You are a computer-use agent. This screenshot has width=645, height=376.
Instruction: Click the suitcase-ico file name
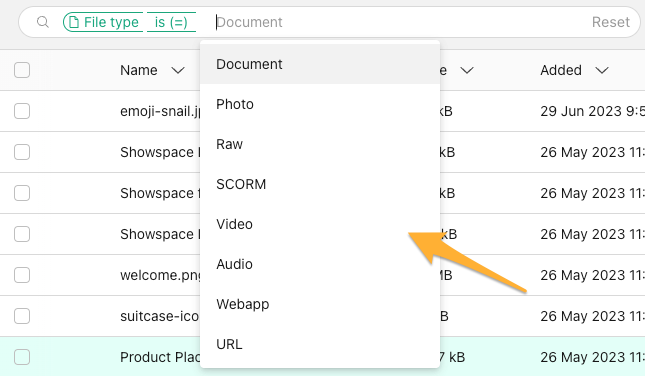pos(160,316)
